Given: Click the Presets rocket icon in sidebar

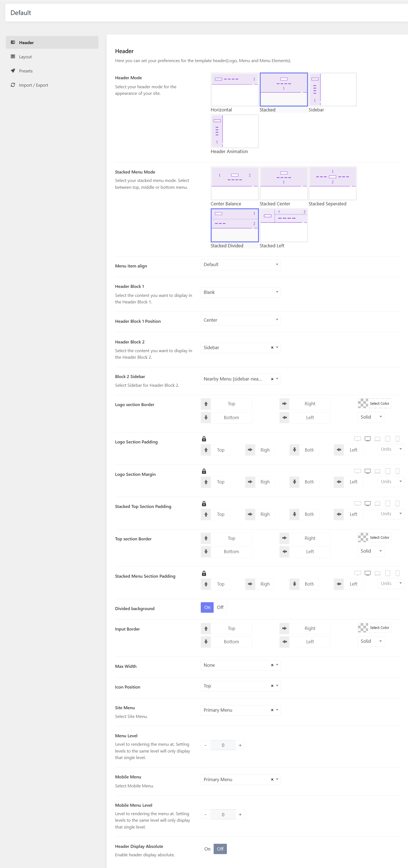Looking at the screenshot, I should click(13, 71).
